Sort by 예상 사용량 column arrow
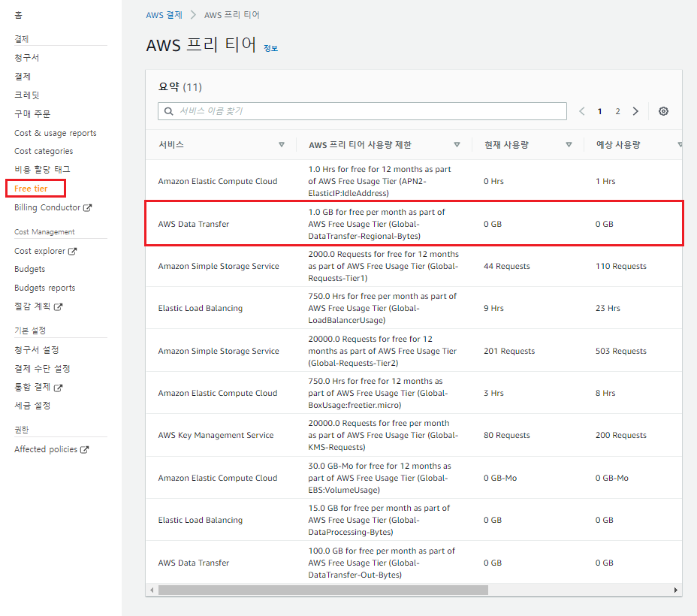 pyautogui.click(x=680, y=144)
